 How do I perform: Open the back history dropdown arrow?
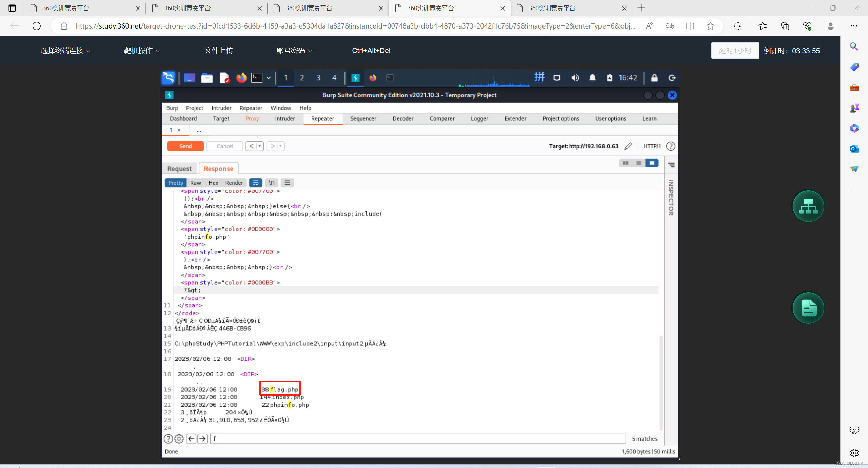260,146
